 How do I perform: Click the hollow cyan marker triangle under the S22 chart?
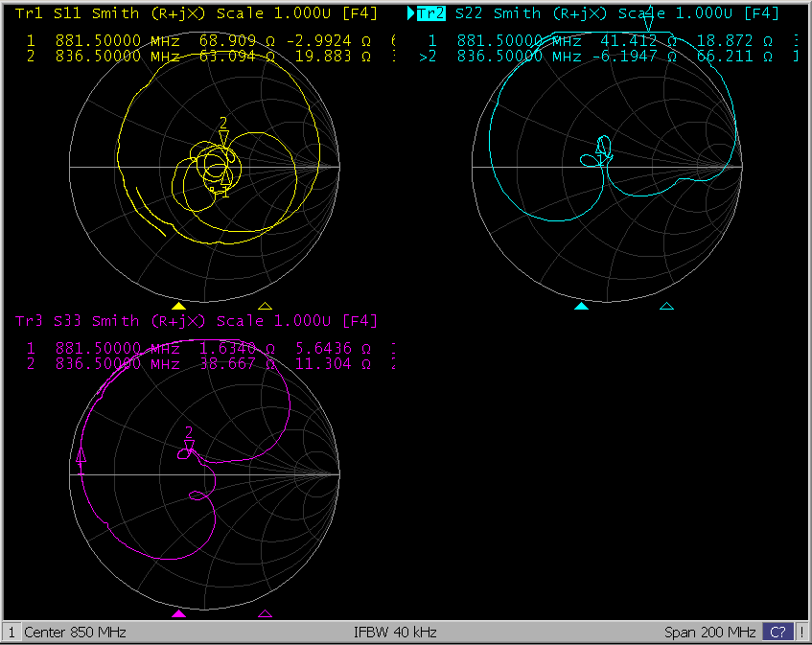[x=667, y=306]
